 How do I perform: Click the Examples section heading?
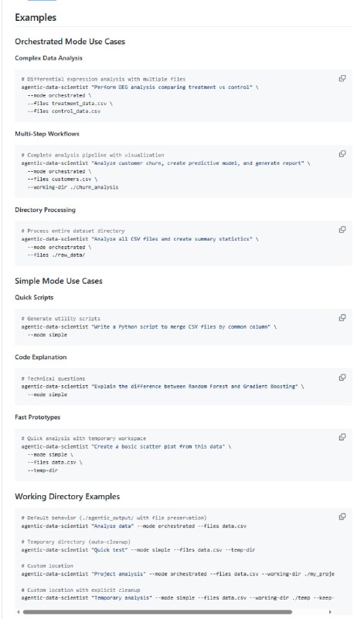[x=36, y=17]
